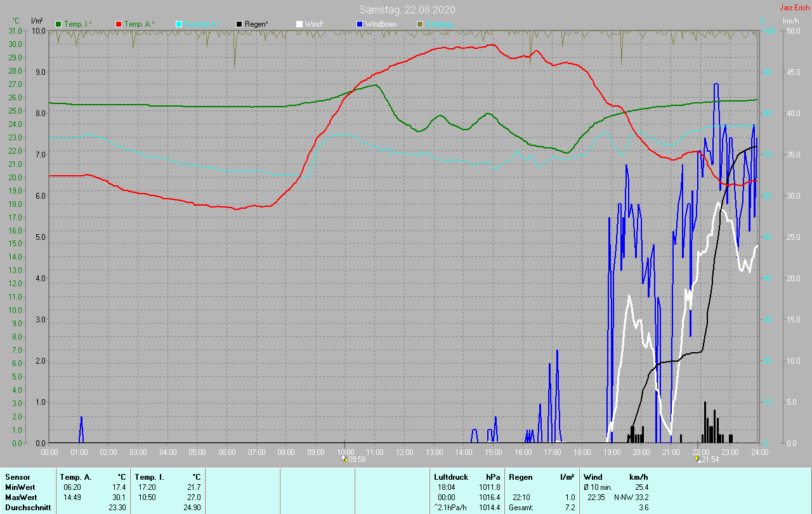Image resolution: width=812 pixels, height=514 pixels.
Task: Click the blue Windböen legend swatch
Action: pos(359,24)
